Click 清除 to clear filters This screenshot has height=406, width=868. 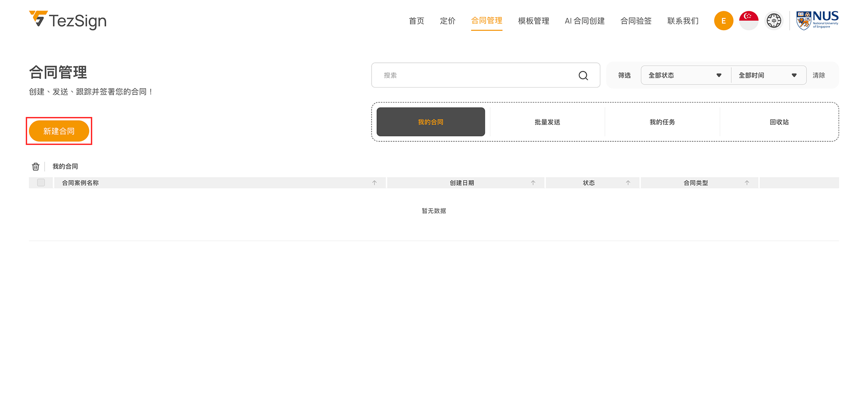[818, 75]
